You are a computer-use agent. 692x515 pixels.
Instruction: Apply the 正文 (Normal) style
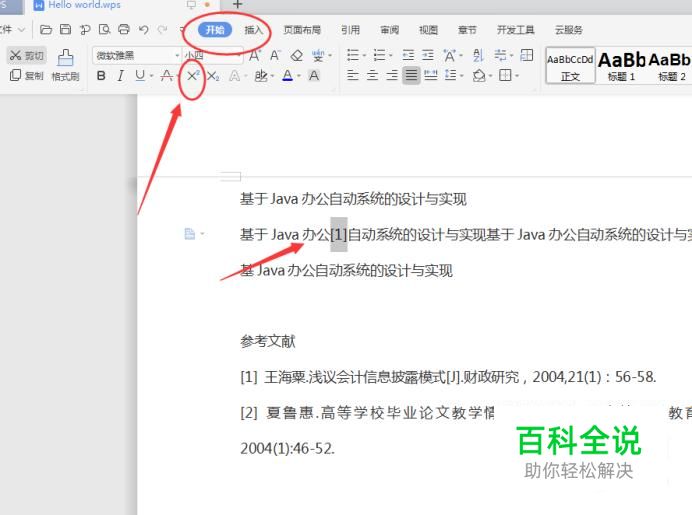pos(570,66)
